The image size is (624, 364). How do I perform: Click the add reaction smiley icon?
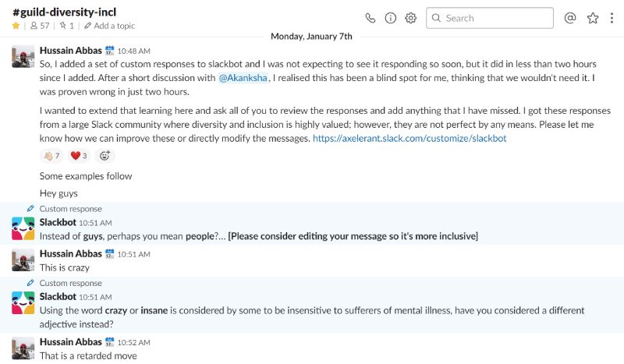point(105,156)
